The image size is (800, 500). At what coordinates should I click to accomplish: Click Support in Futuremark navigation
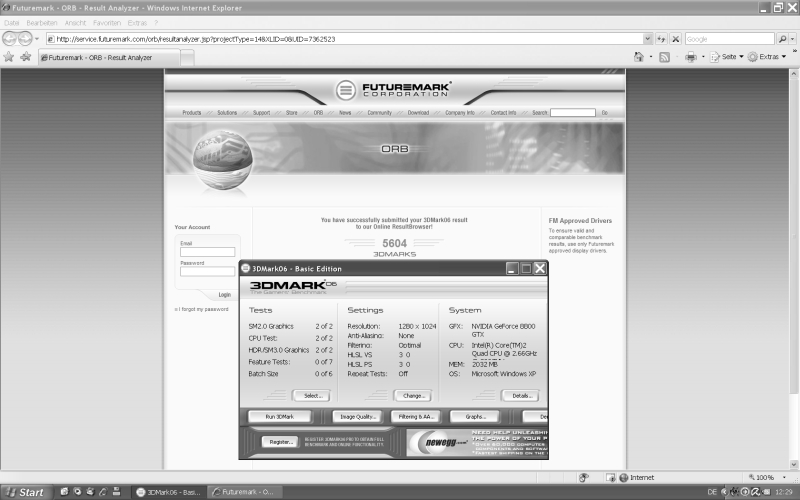pyautogui.click(x=261, y=113)
